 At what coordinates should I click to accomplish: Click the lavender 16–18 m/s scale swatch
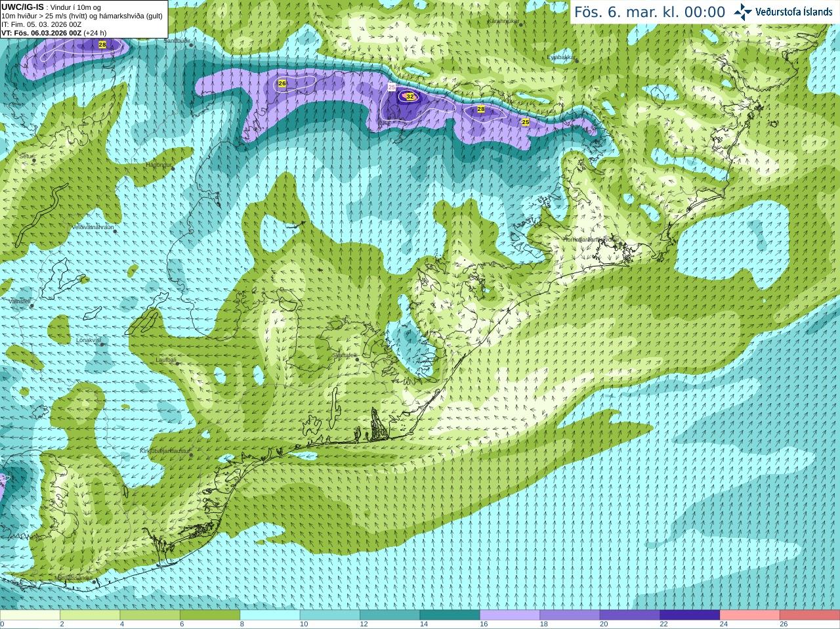point(510,615)
